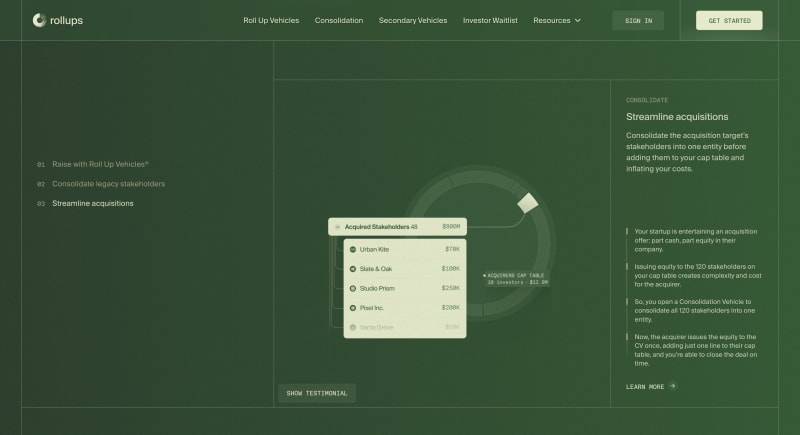The image size is (800, 435).
Task: Click the highlighted segment on the ring chart
Action: click(x=528, y=203)
